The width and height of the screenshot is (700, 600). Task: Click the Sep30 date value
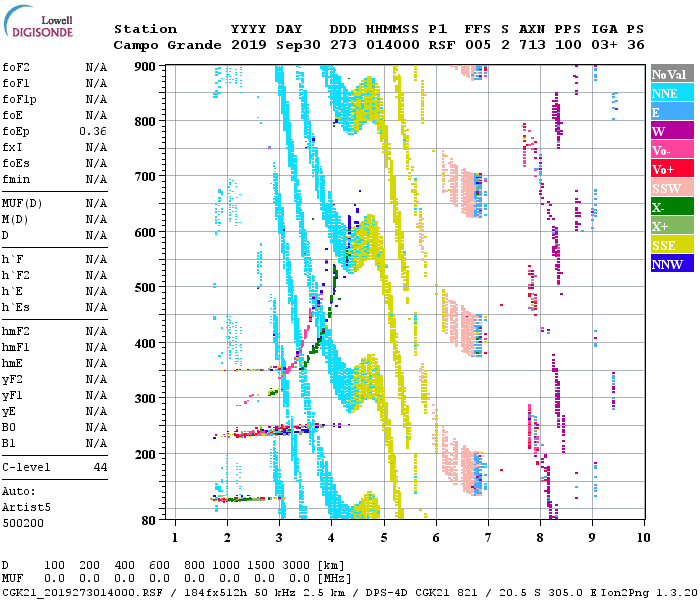pos(298,45)
